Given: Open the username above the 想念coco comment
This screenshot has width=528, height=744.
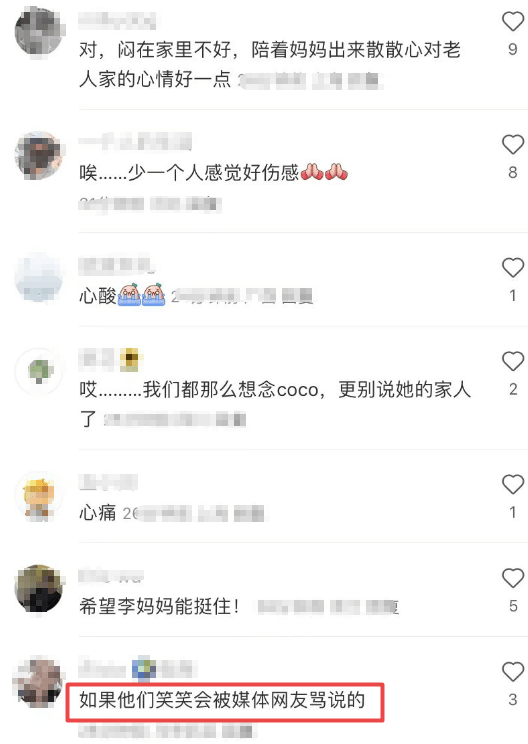Looking at the screenshot, I should tap(111, 359).
